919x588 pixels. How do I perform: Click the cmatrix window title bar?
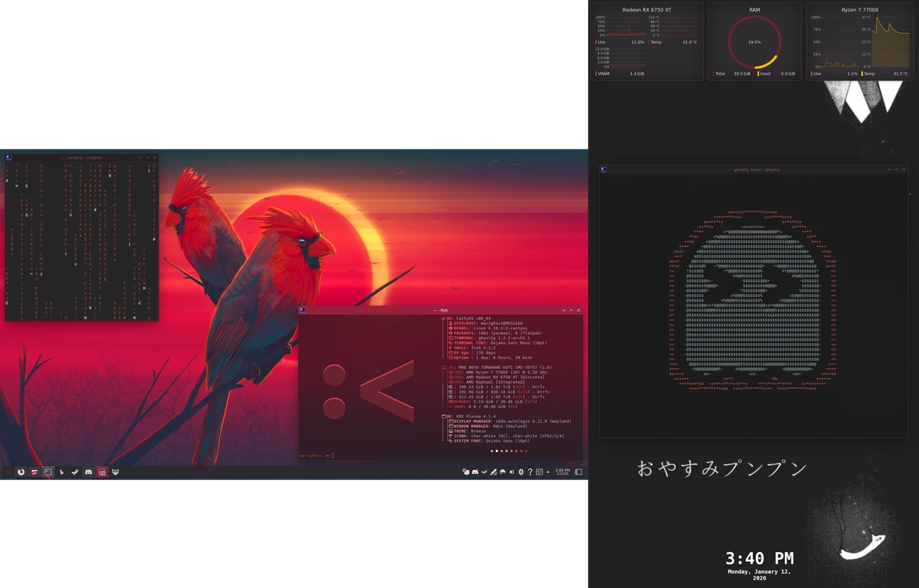tap(77, 158)
